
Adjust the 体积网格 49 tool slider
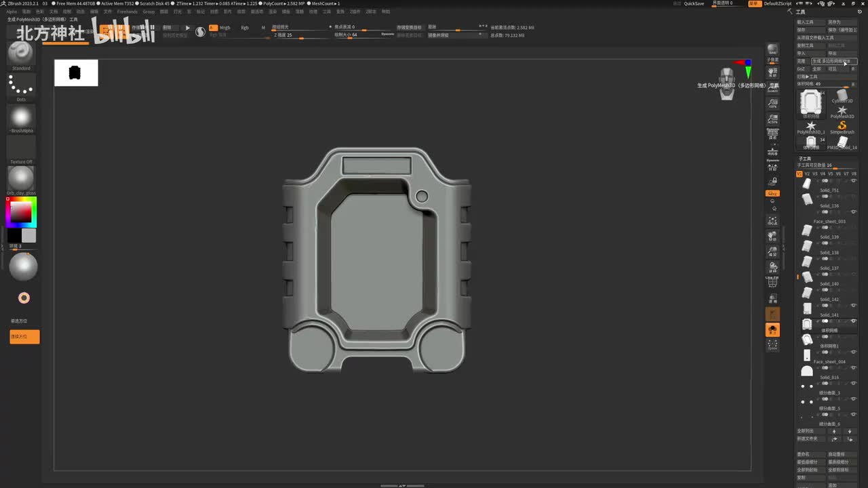point(826,84)
